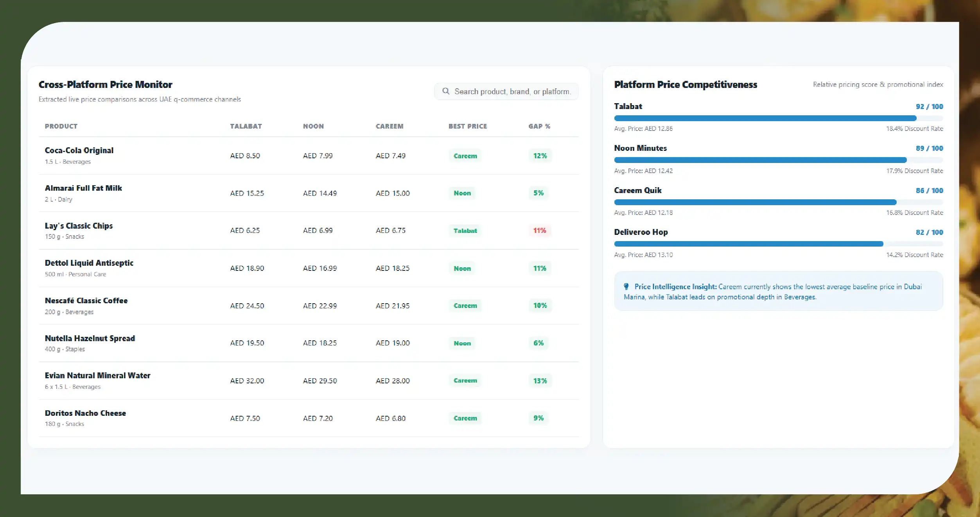
Task: Click the Deliveroo Hop platform name
Action: [x=641, y=232]
